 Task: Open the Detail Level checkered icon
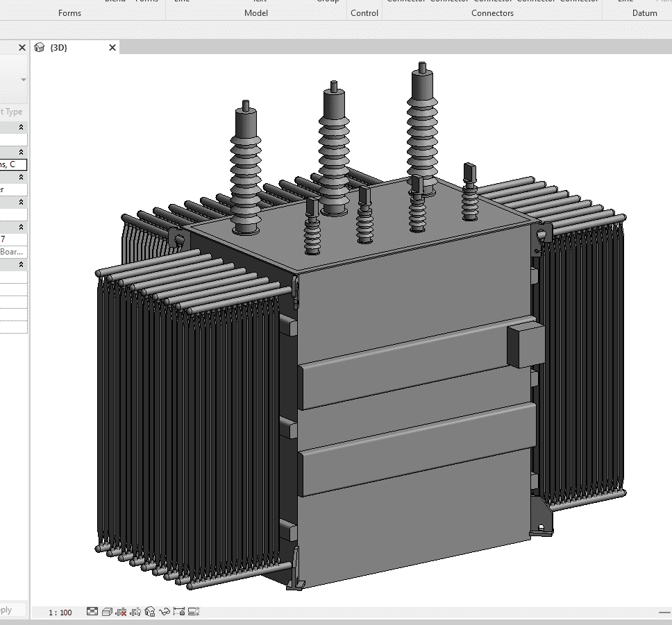[92, 611]
